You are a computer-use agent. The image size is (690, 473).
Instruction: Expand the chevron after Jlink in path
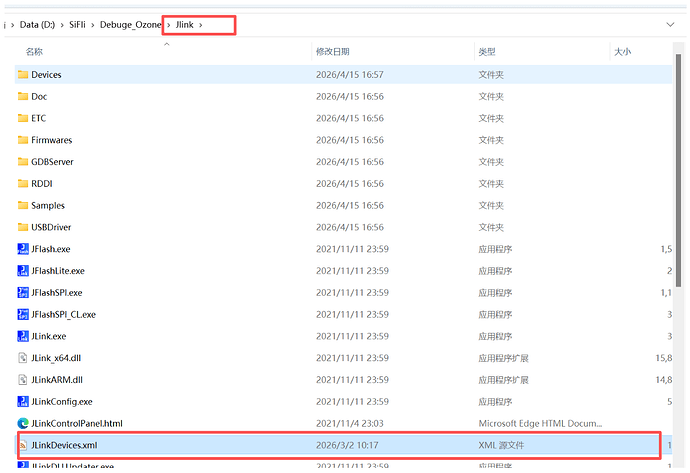pos(201,25)
